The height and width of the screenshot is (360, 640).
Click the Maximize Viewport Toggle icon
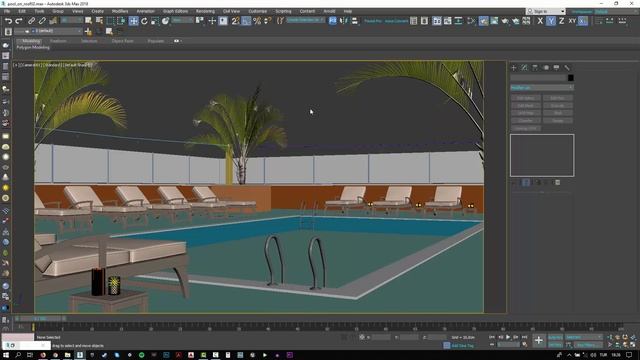click(633, 345)
